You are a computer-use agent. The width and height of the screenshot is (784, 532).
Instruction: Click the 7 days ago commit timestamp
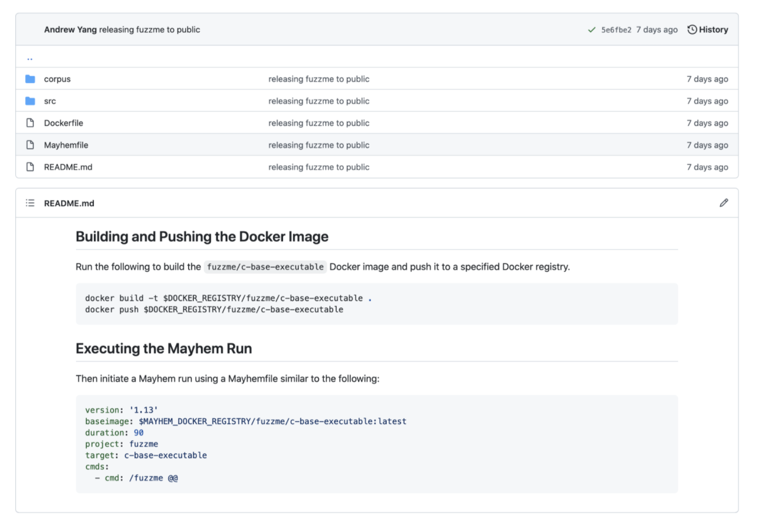[x=657, y=29]
